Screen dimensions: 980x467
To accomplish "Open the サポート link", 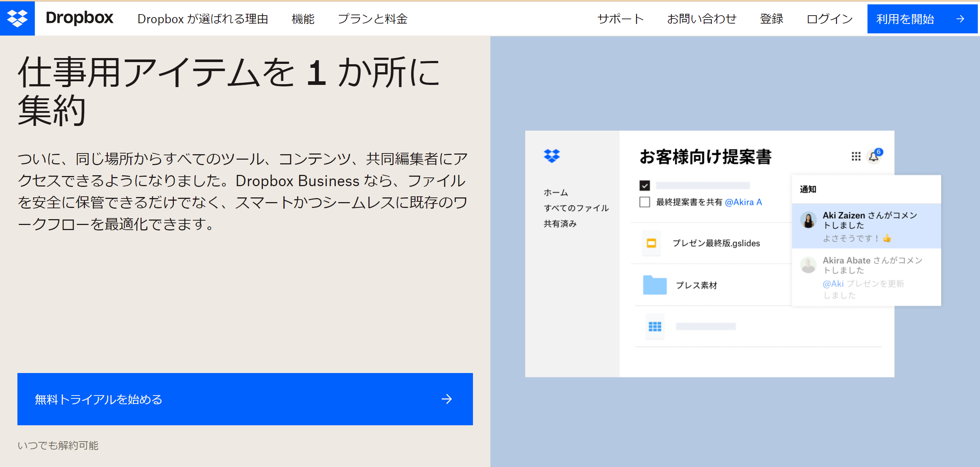I will point(621,19).
